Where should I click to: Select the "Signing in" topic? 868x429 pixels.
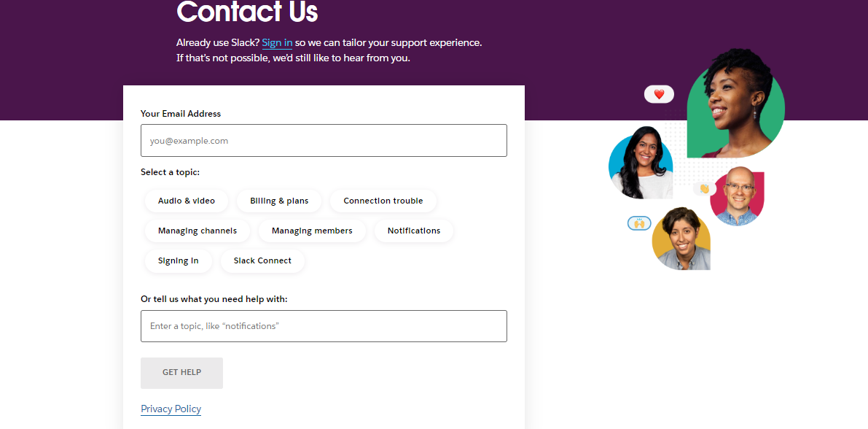coord(178,260)
